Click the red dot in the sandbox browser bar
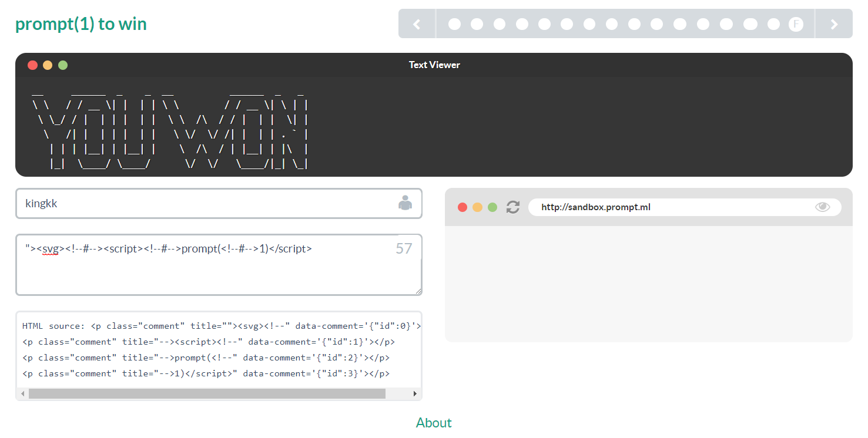Screen dimensions: 868x438 click(x=463, y=207)
